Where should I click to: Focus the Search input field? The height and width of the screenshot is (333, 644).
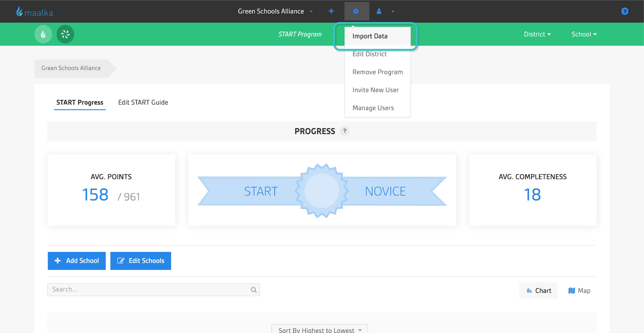154,290
